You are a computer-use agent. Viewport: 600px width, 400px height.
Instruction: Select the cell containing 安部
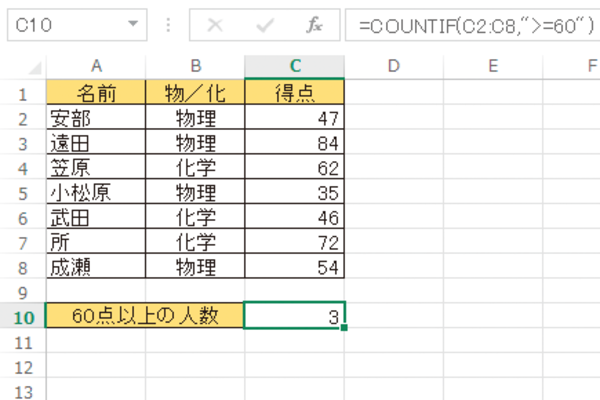[96, 117]
